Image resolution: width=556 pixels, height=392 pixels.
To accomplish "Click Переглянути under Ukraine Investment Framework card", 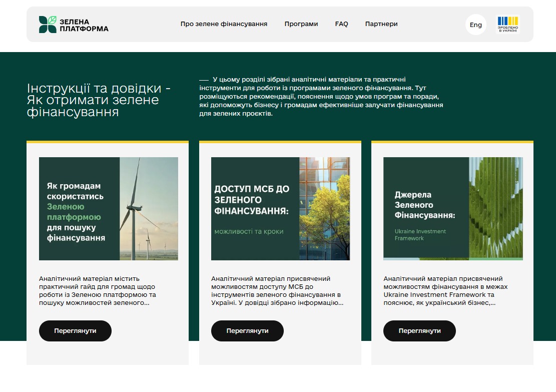I will coord(419,331).
